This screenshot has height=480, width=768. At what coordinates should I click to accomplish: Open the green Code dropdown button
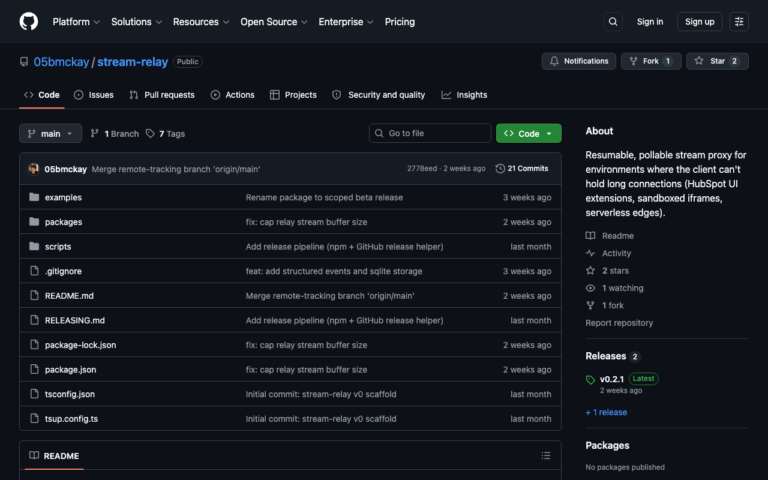click(x=528, y=133)
